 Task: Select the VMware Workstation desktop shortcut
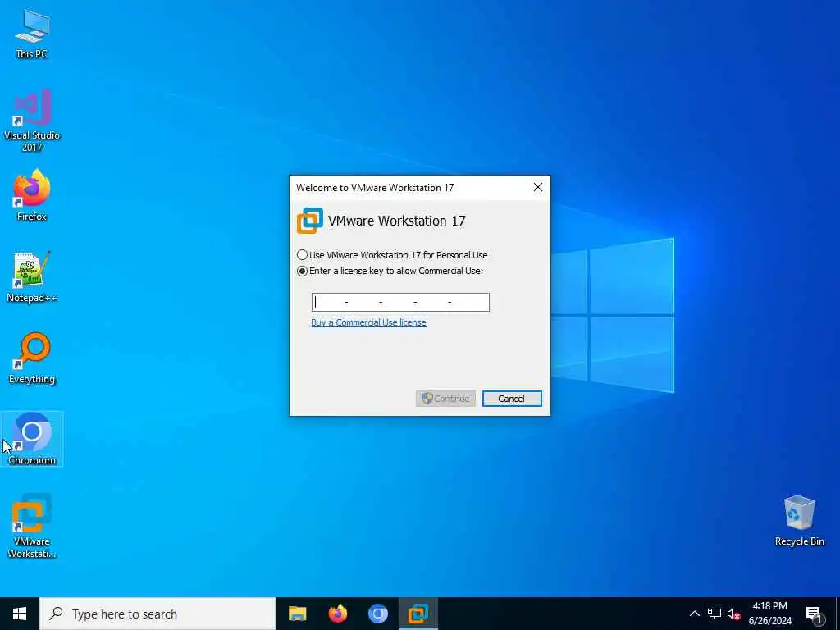32,526
